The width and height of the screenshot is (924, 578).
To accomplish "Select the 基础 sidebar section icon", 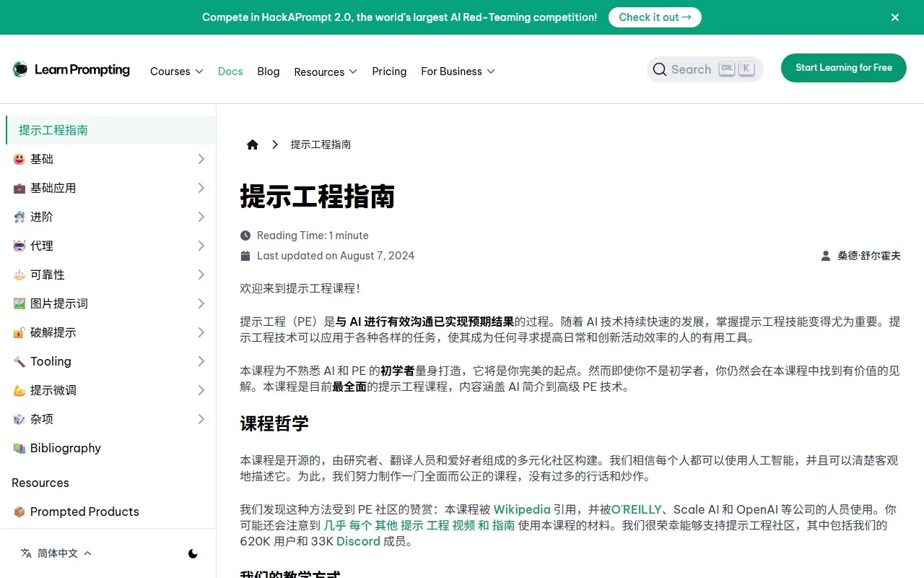I will pos(19,159).
